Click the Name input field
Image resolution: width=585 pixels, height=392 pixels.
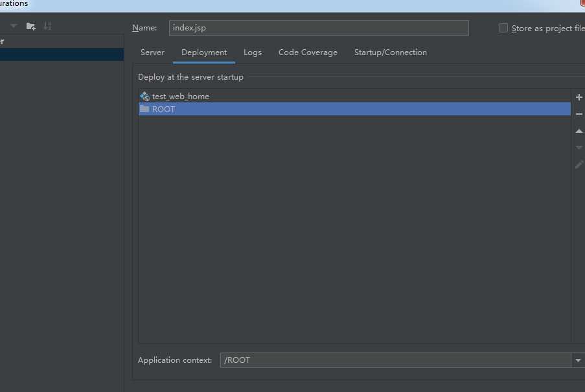tap(319, 28)
